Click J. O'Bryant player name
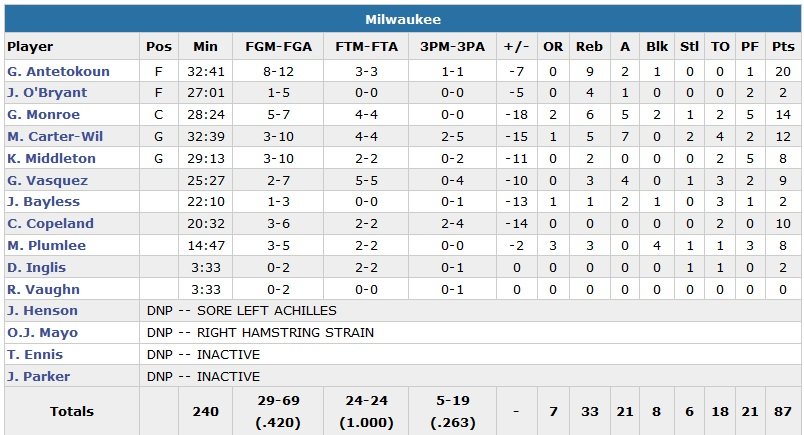 [x=47, y=93]
